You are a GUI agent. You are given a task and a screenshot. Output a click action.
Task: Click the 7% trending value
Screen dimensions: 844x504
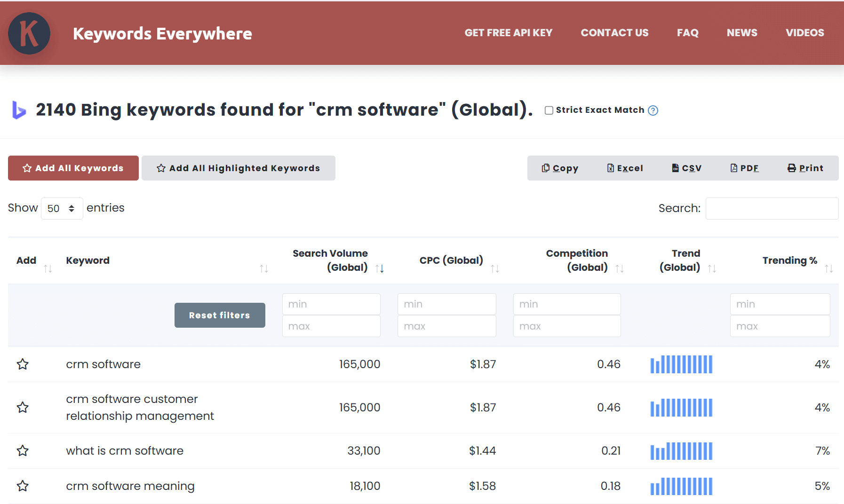tap(822, 450)
